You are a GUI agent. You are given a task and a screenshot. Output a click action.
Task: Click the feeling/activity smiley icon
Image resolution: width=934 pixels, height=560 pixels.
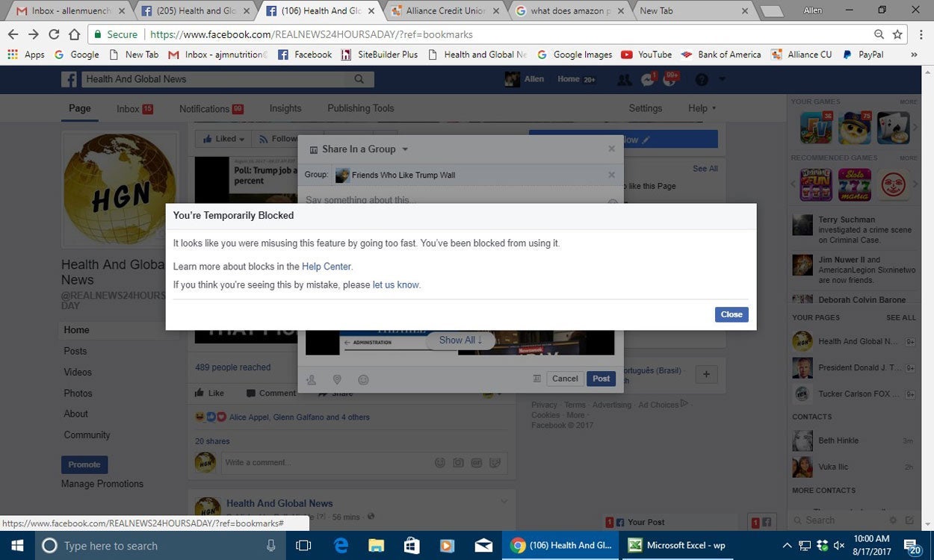coord(363,379)
